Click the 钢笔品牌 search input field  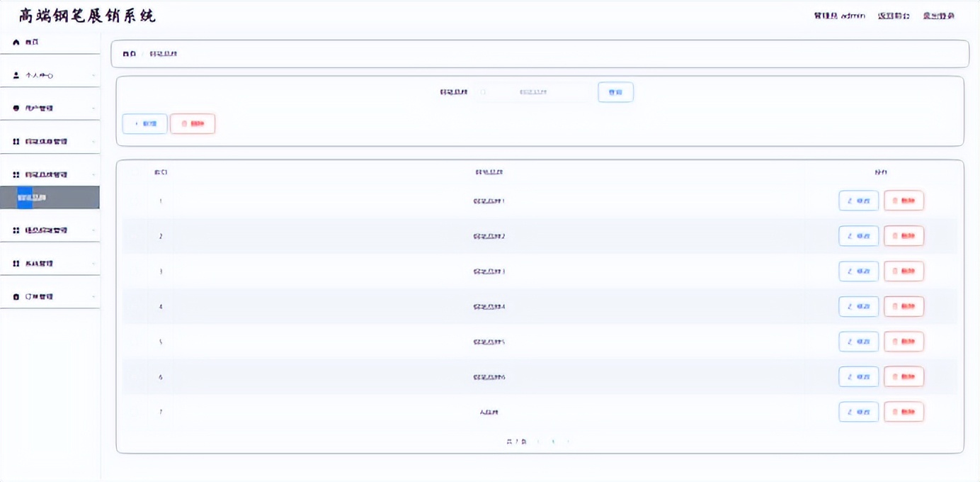[535, 92]
